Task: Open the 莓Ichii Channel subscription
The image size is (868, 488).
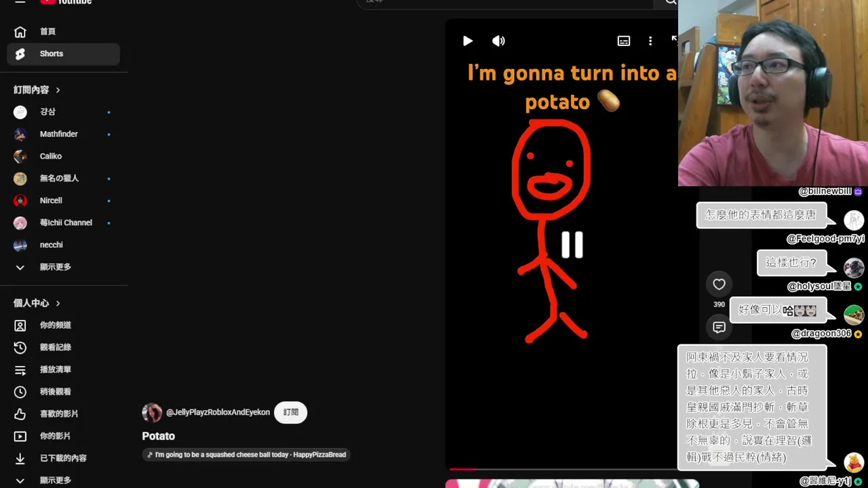Action: coord(63,222)
